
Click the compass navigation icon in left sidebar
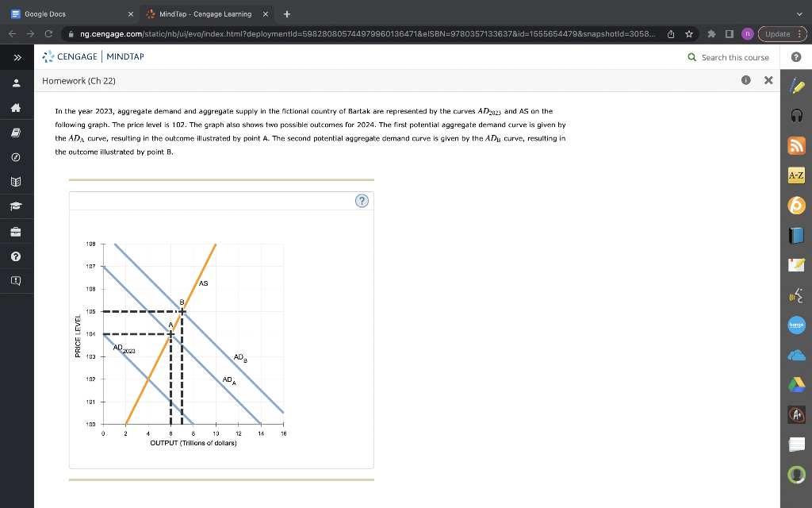[x=17, y=157]
